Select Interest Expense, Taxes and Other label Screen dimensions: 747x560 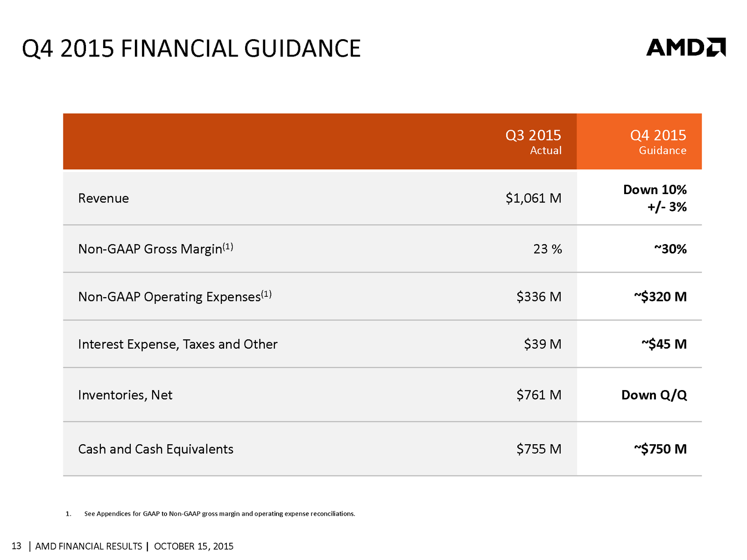click(178, 344)
